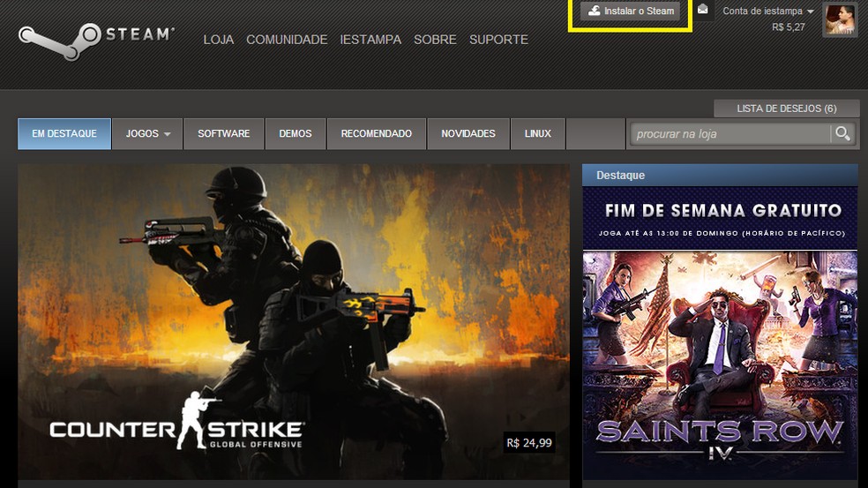This screenshot has height=488, width=868.
Task: Open the Counter-Strike Global Offensive banner
Action: click(x=294, y=322)
